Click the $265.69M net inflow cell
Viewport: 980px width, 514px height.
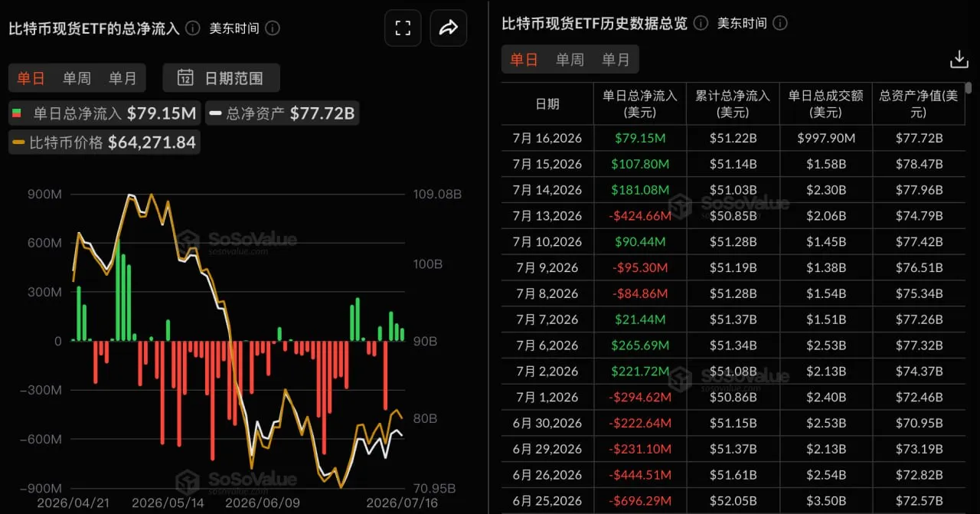[640, 345]
